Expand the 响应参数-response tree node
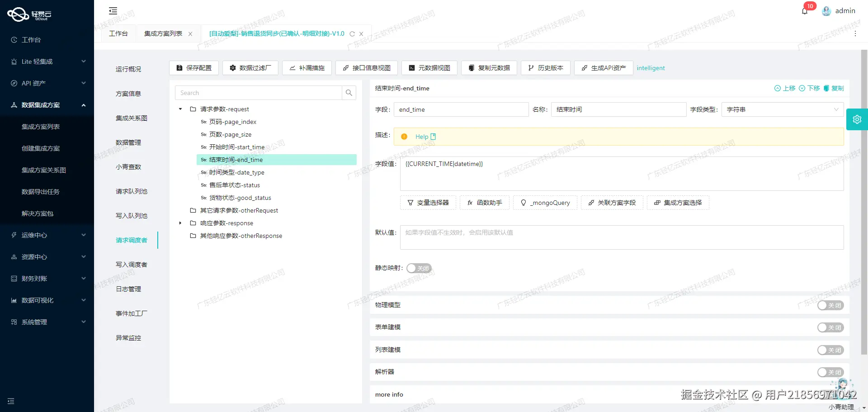 point(180,223)
